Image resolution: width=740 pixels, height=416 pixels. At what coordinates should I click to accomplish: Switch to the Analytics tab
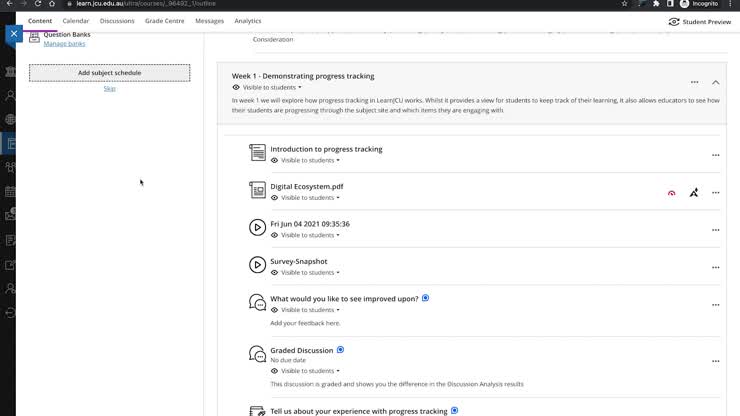[x=248, y=21]
